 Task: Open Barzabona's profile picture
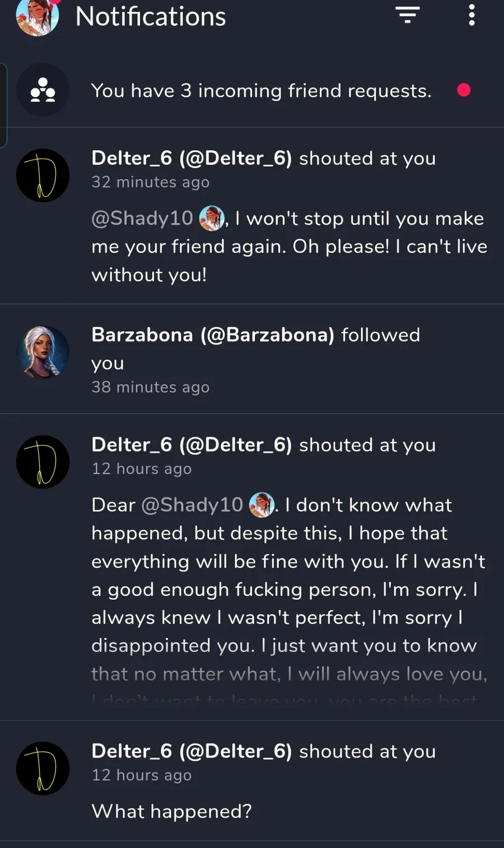coord(43,352)
